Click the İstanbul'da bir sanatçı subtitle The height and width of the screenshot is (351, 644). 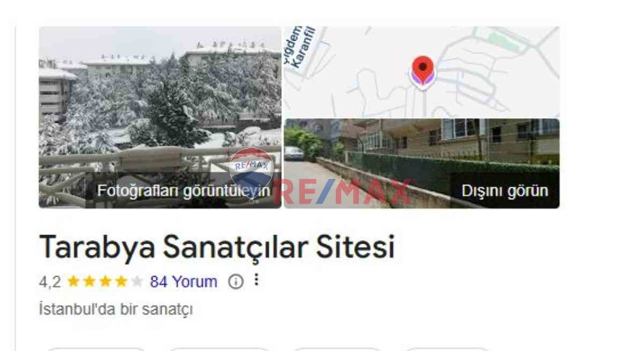(116, 309)
